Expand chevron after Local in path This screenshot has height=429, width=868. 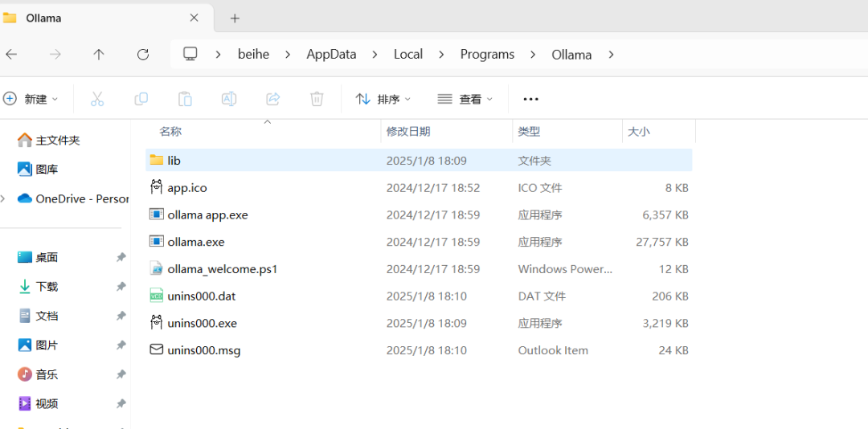tap(441, 55)
